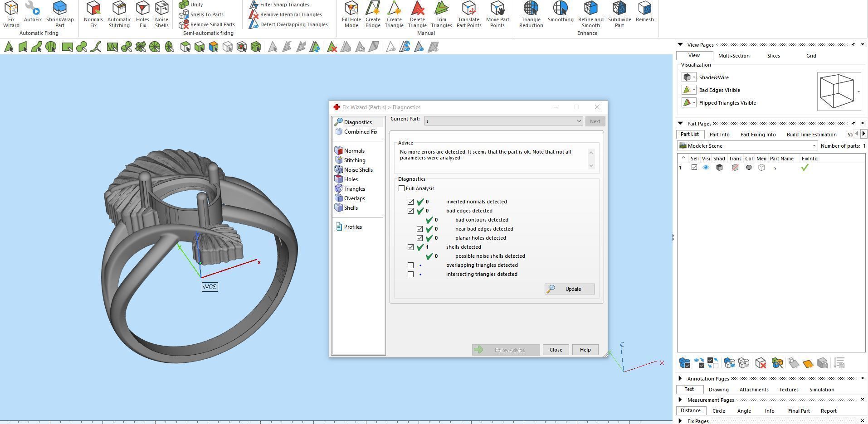The height and width of the screenshot is (424, 868).
Task: Launch ShrinkWrap Part tool
Action: coord(60,14)
